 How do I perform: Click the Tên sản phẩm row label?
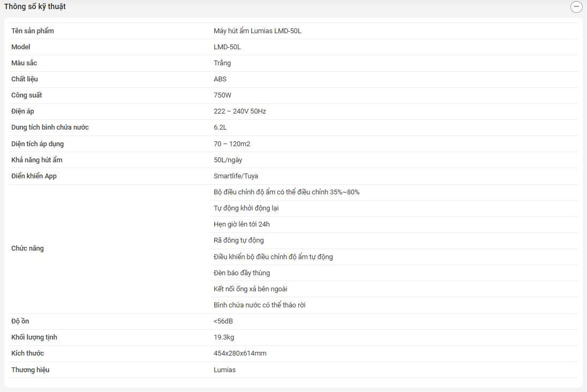tap(33, 31)
